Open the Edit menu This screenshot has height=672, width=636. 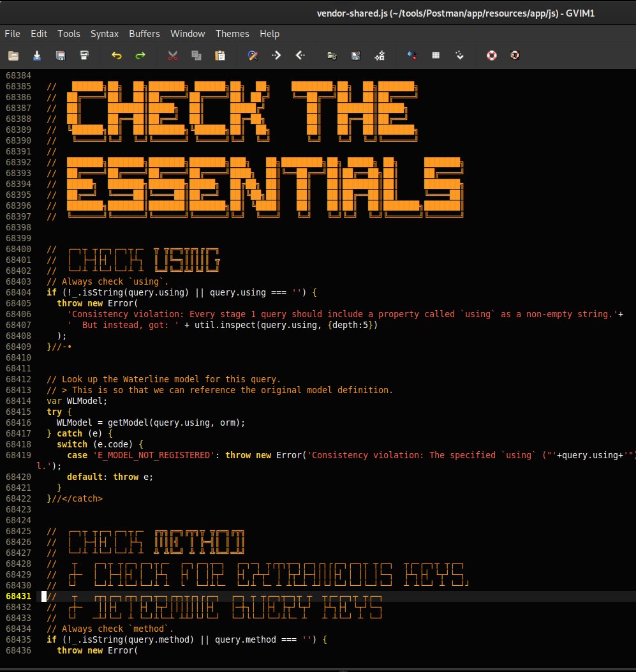tap(39, 33)
